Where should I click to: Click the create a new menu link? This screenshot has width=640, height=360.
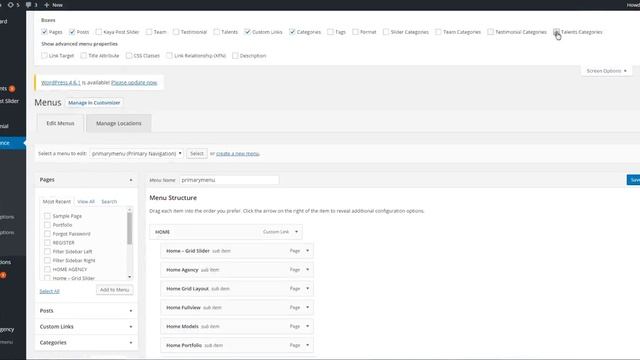238,154
